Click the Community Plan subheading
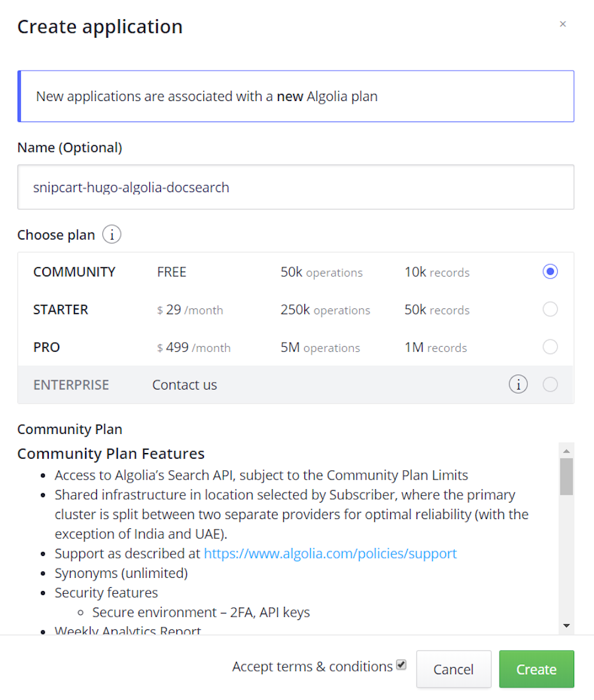The image size is (594, 700). tap(69, 429)
